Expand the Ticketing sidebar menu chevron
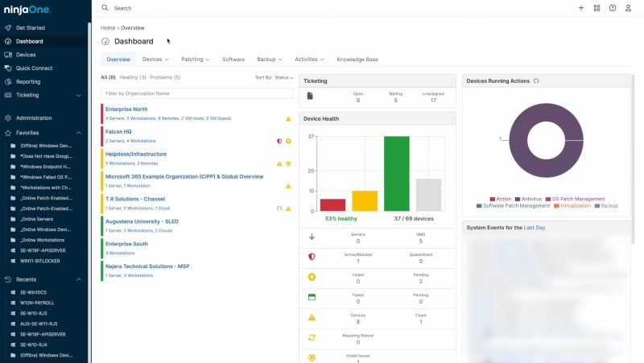This screenshot has width=644, height=363. pyautogui.click(x=78, y=95)
